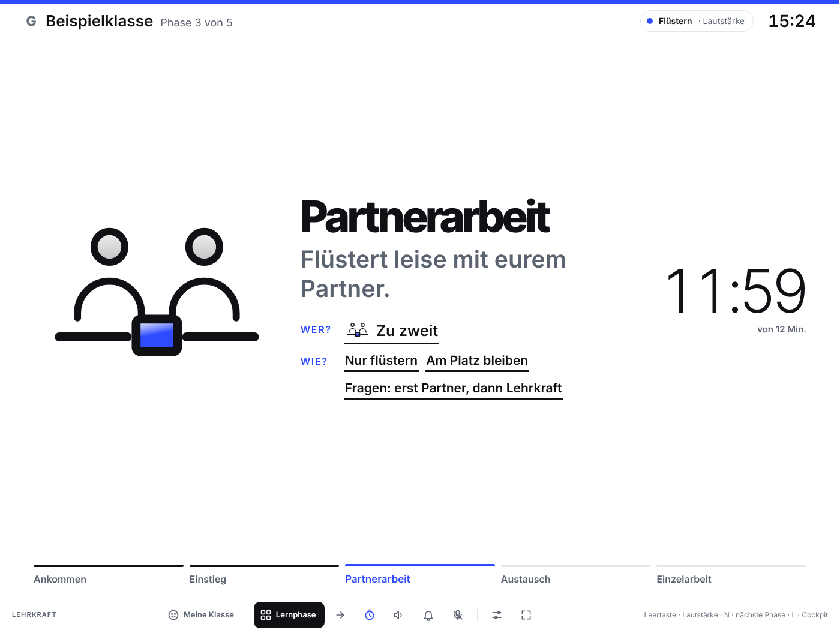Jump to the Austausch phase
This screenshot has height=630, width=840.
(575, 575)
